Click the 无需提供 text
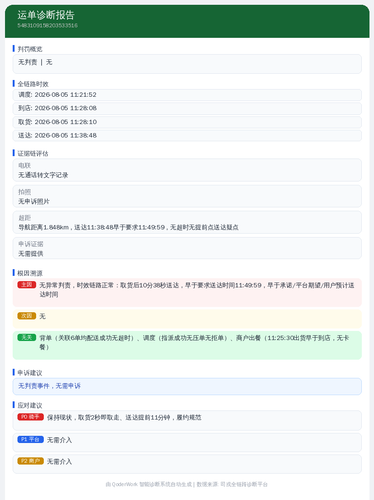374x500 pixels. [x=31, y=254]
